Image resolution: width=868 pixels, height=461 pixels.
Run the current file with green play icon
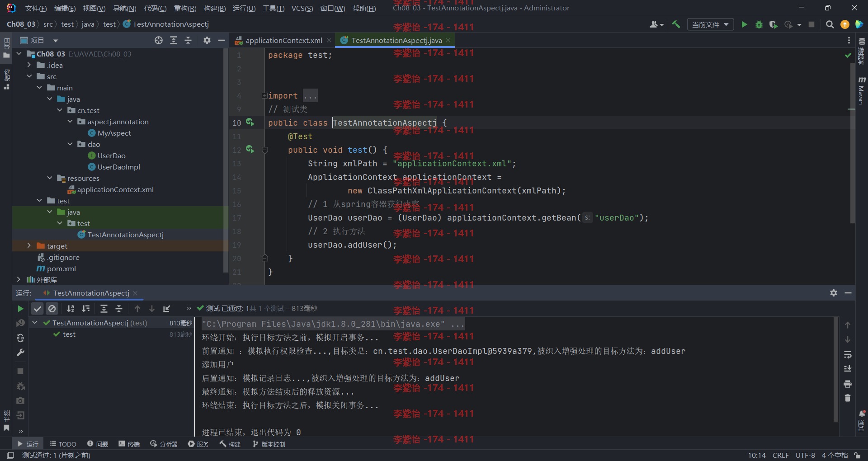tap(744, 24)
